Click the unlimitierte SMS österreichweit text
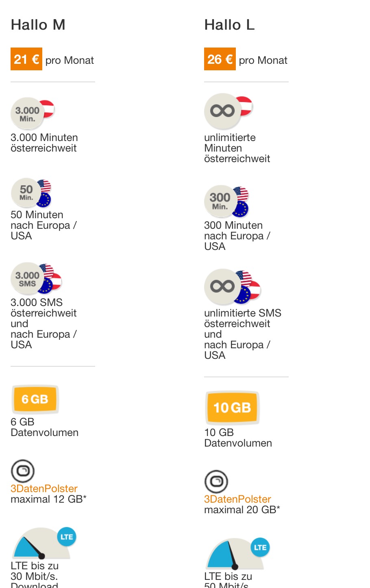 [x=243, y=318]
